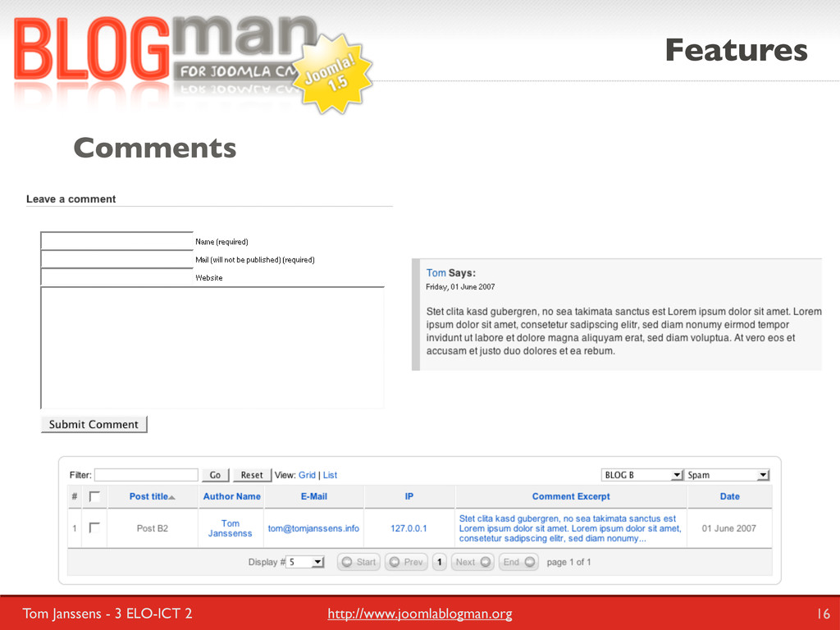
Task: Click the tom@tomjanssens.info email link
Action: (313, 528)
